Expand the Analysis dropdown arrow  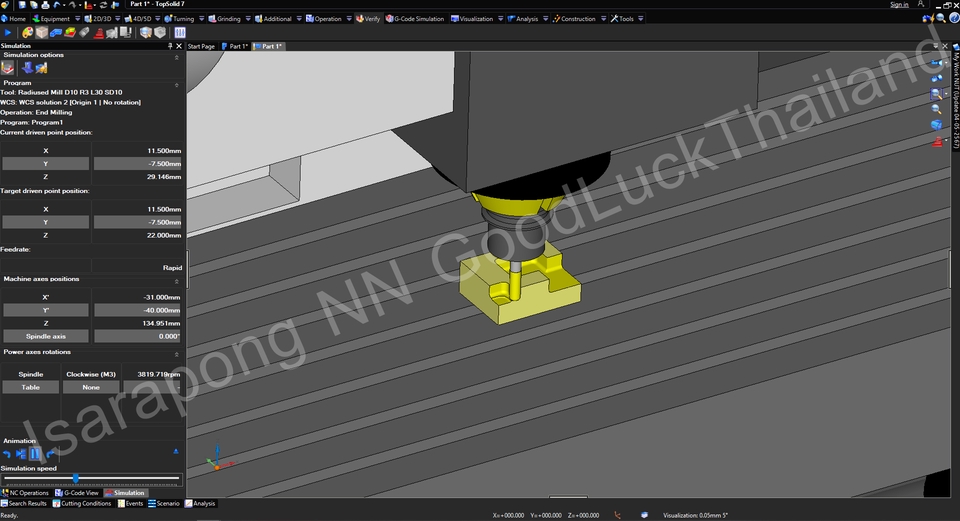point(546,19)
